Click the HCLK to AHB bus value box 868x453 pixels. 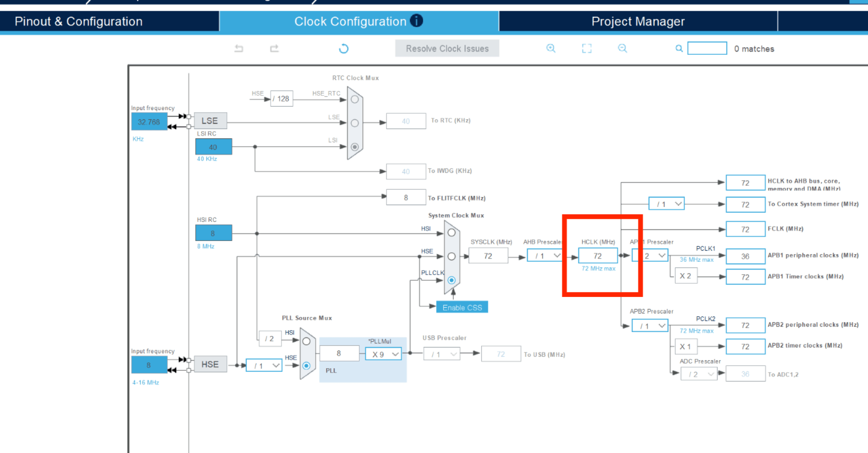point(745,183)
